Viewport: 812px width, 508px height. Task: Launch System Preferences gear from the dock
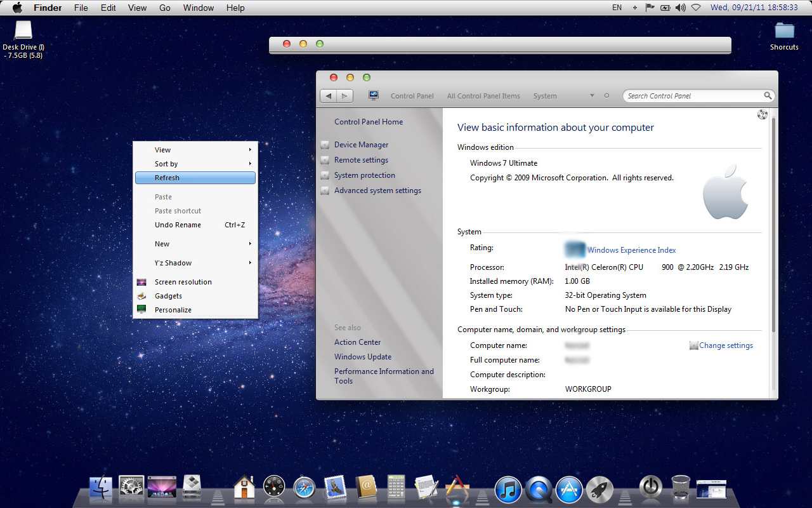131,488
